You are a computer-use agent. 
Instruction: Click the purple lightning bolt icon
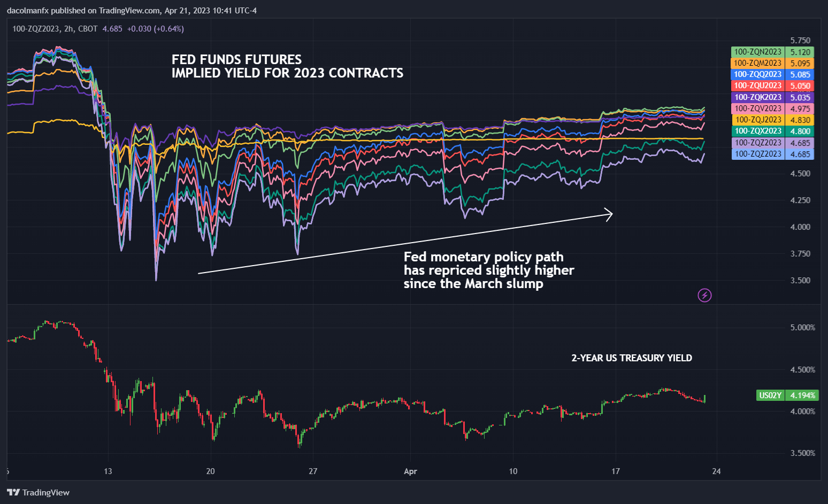[704, 295]
